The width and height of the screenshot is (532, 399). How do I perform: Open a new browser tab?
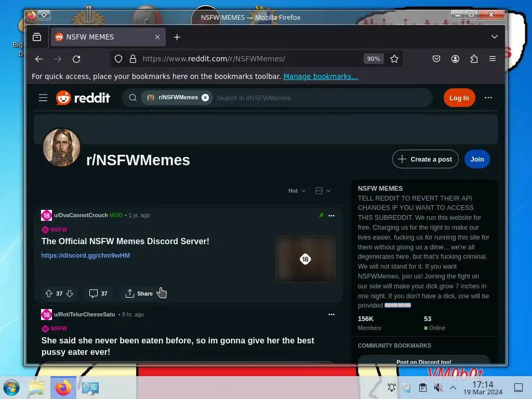point(177,37)
